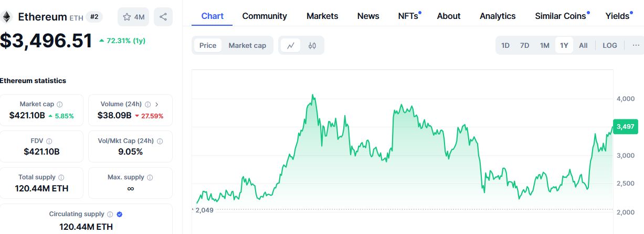This screenshot has height=234, width=644.
Task: Click the Ethereum diamond logo icon
Action: click(x=7, y=17)
